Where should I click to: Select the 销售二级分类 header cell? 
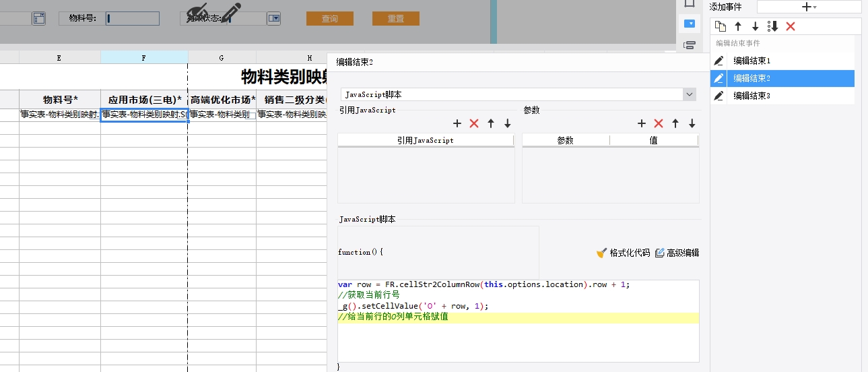292,100
